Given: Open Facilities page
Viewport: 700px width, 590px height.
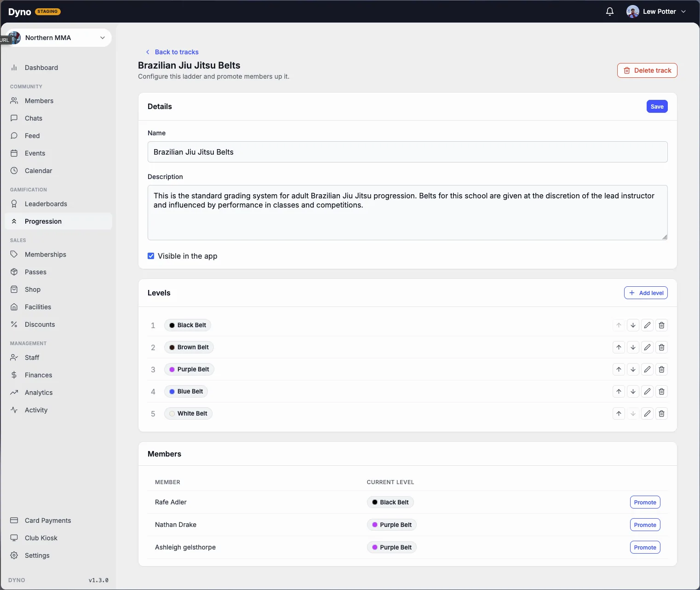Looking at the screenshot, I should (58, 307).
